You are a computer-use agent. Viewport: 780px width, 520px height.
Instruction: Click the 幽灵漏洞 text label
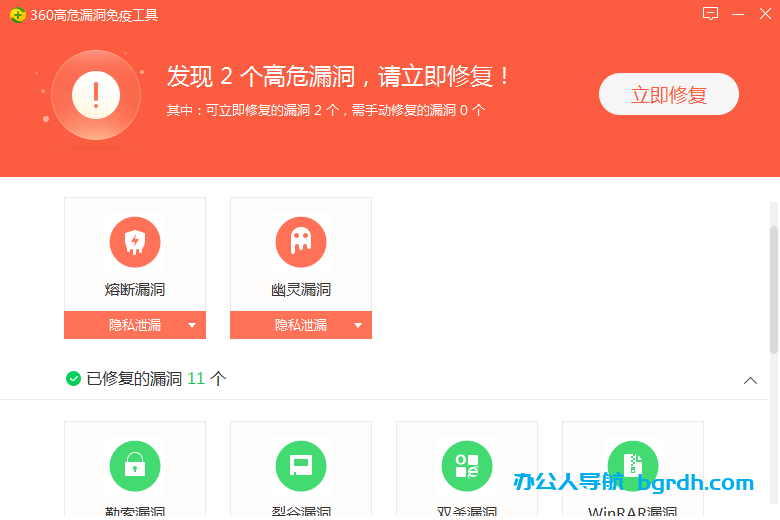[x=301, y=290]
